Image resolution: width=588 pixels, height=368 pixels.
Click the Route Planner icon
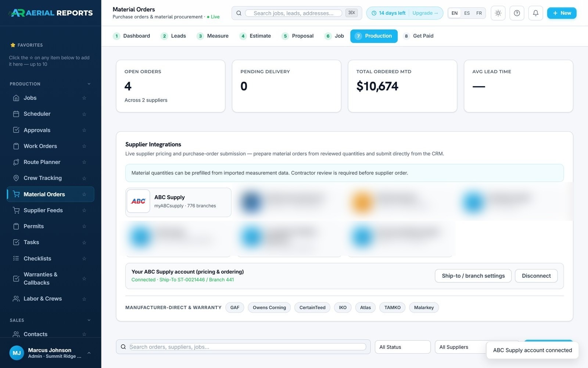click(x=16, y=162)
